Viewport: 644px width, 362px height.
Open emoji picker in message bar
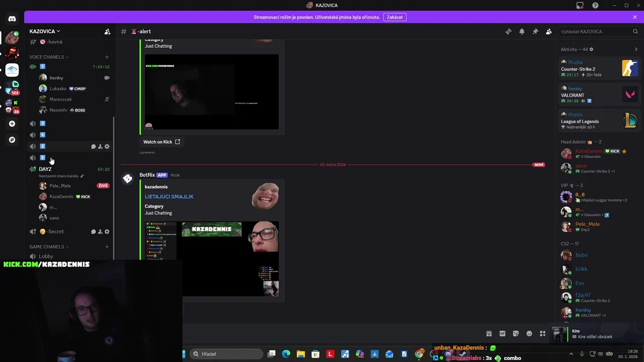pyautogui.click(x=529, y=334)
